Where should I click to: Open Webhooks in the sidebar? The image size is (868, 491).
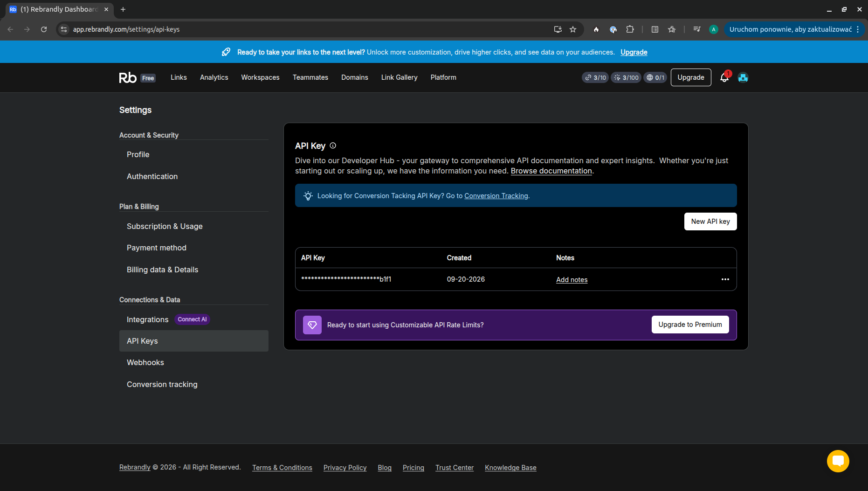click(x=194, y=362)
